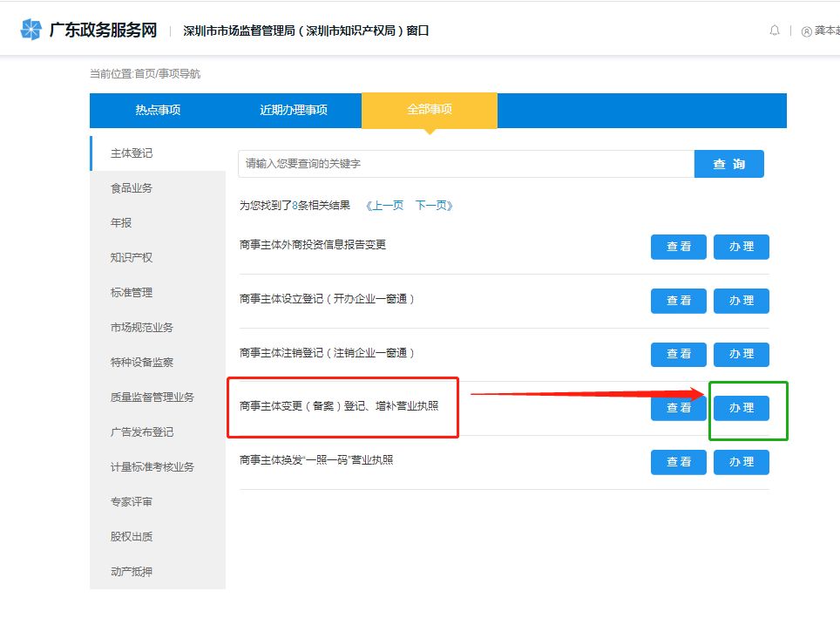Open 股权出质 sidebar category
The width and height of the screenshot is (840, 625).
tap(132, 537)
